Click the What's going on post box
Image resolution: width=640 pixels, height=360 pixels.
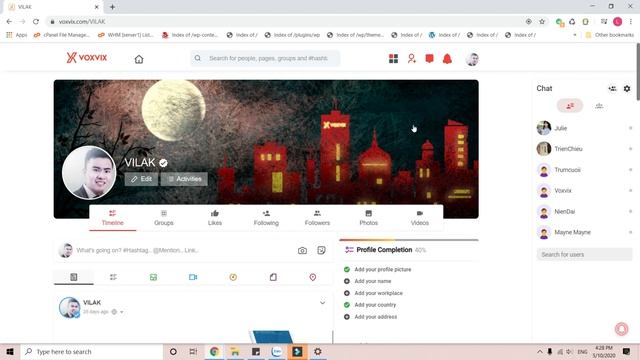coord(184,250)
